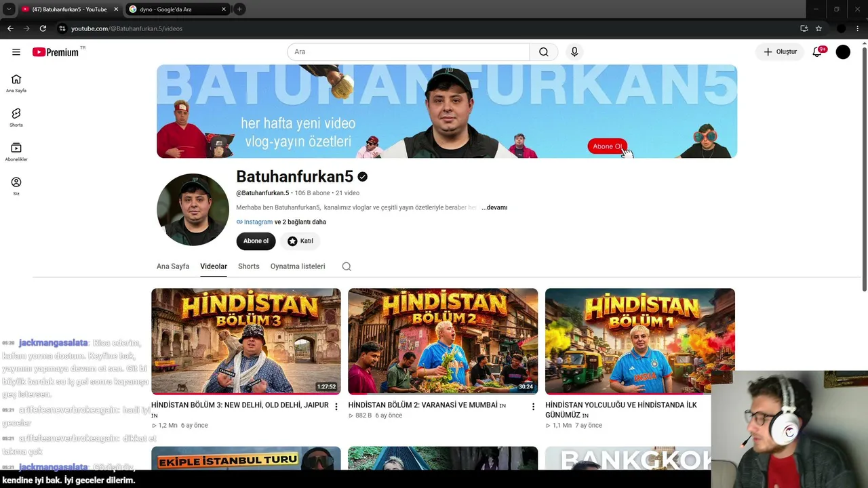Open the Oynatma listeleri tab

click(298, 266)
